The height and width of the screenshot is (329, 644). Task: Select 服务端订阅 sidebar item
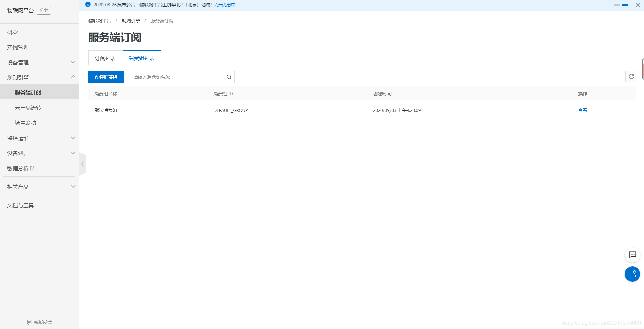click(x=39, y=92)
